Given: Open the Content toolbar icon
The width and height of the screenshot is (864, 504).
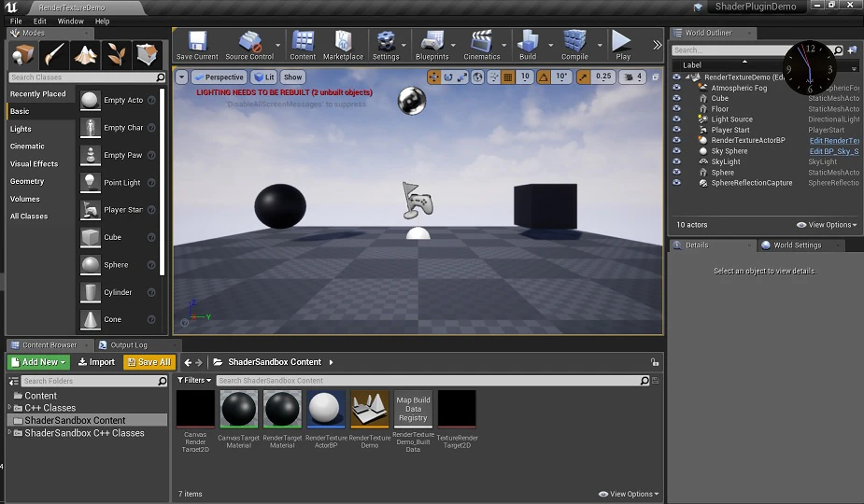Looking at the screenshot, I should point(303,41).
